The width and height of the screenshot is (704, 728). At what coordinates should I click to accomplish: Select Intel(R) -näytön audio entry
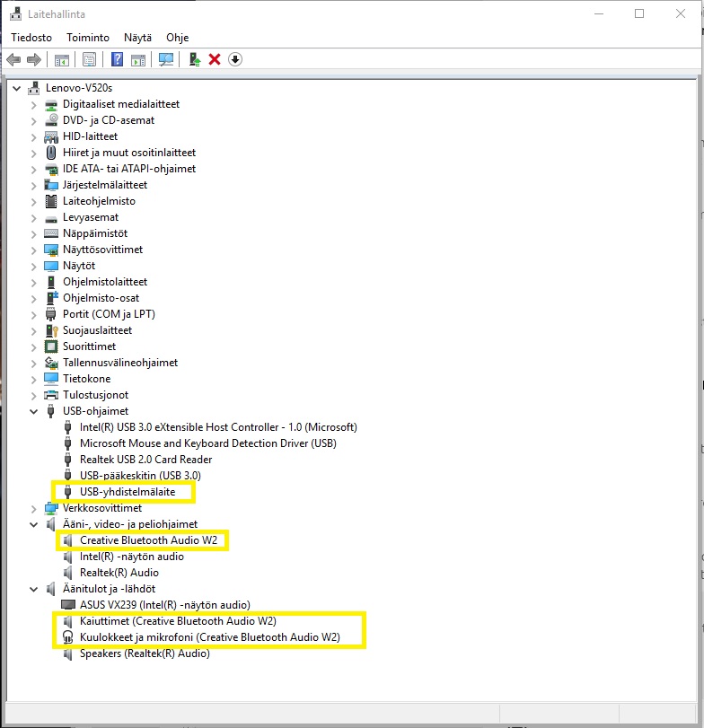pyautogui.click(x=132, y=557)
